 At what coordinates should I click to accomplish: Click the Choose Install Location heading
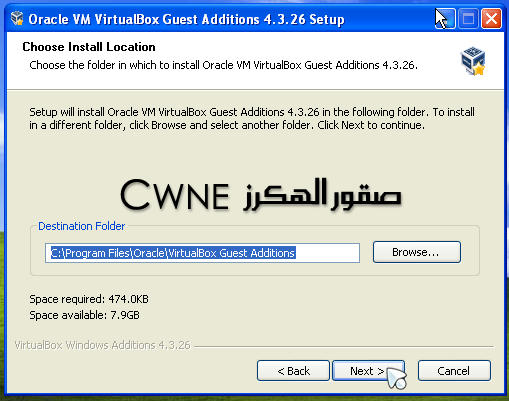click(89, 47)
